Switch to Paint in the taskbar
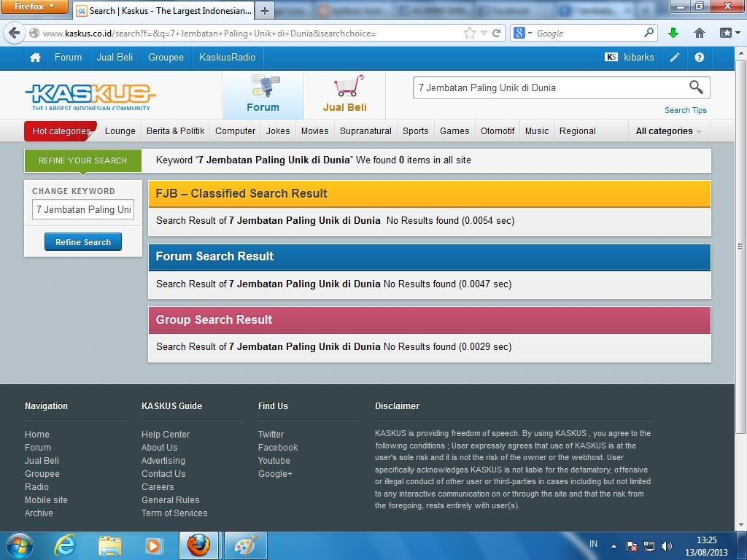The image size is (747, 560). tap(245, 545)
